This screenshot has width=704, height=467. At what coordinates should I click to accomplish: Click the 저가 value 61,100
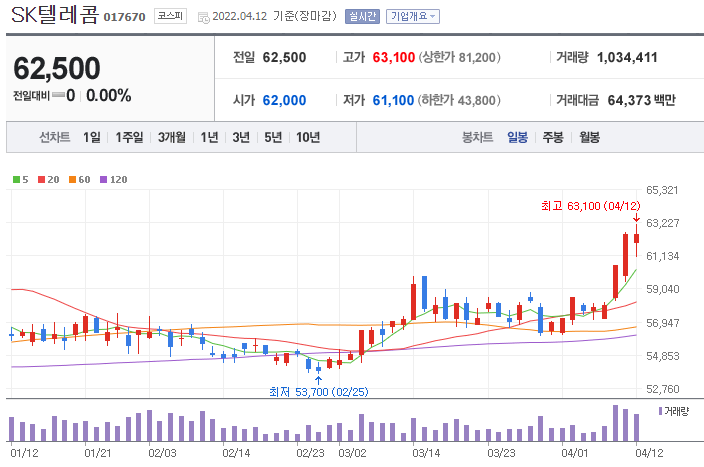point(393,100)
